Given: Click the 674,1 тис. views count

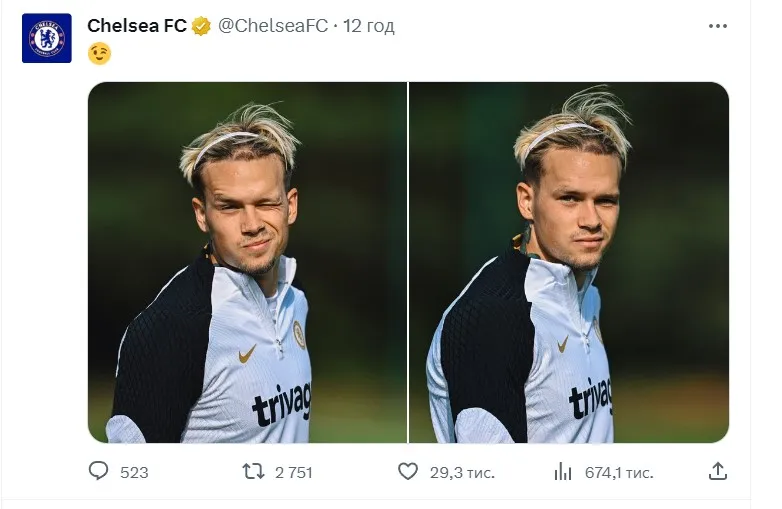Looking at the screenshot, I should click(x=619, y=472).
